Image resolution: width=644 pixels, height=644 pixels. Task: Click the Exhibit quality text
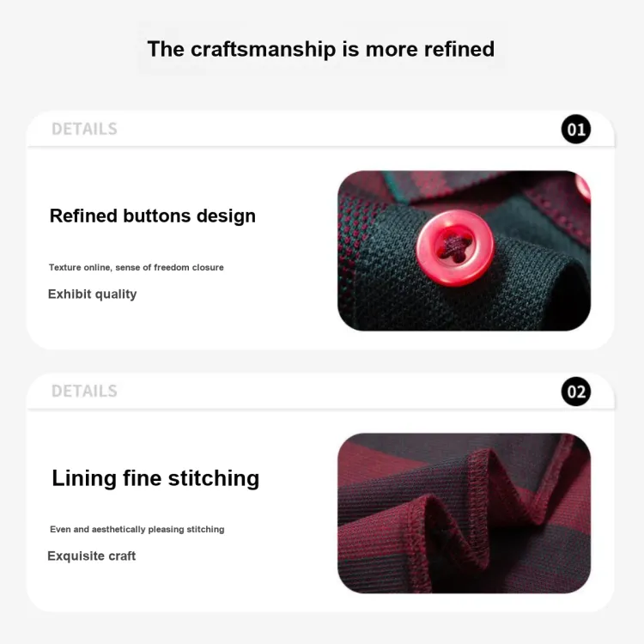coord(93,294)
